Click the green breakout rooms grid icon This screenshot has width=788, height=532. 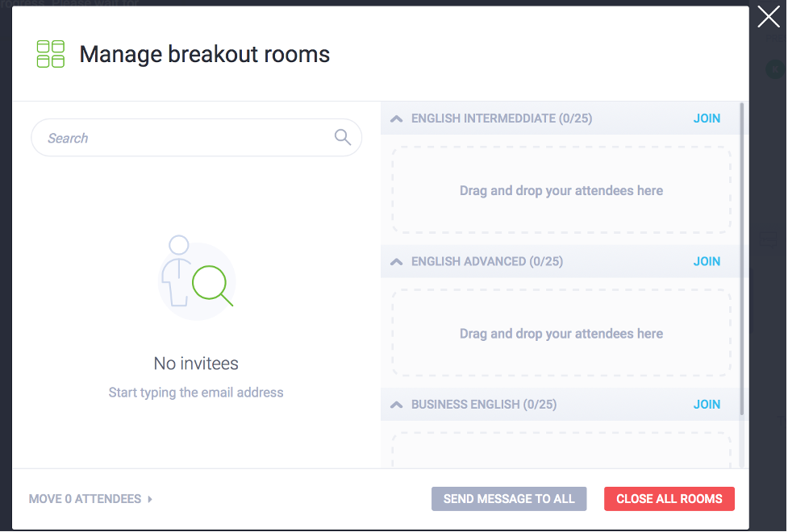[51, 54]
